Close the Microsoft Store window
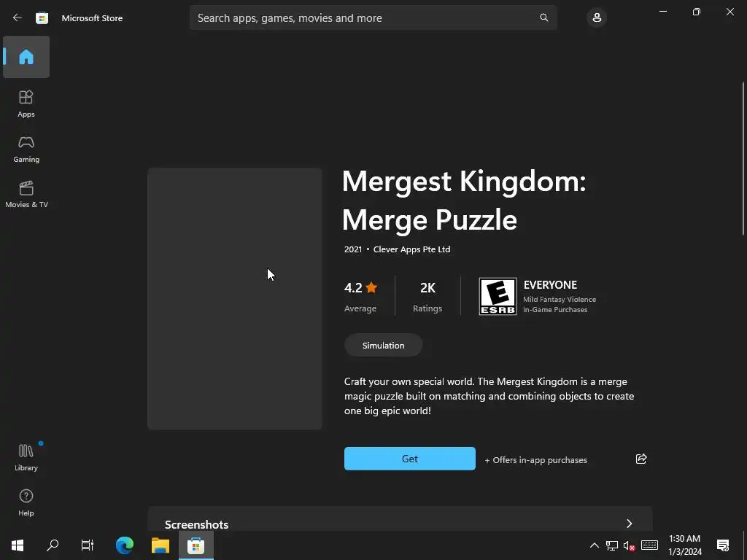Screen dimensions: 747x560 (x=729, y=12)
